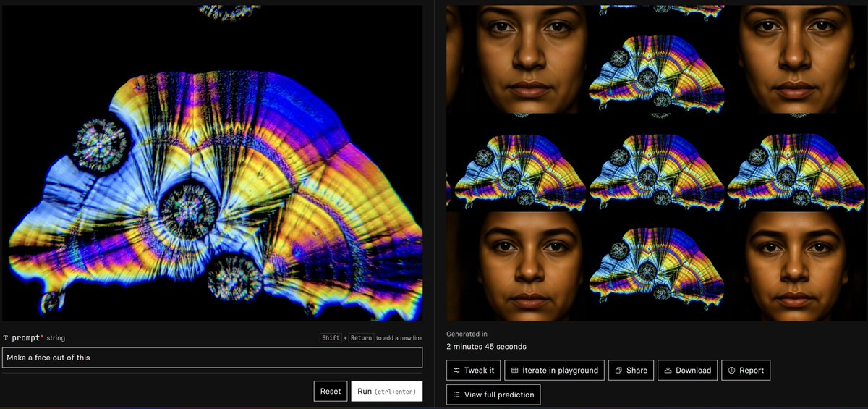The width and height of the screenshot is (868, 409).
Task: Click the Share button's copy icon
Action: point(618,371)
